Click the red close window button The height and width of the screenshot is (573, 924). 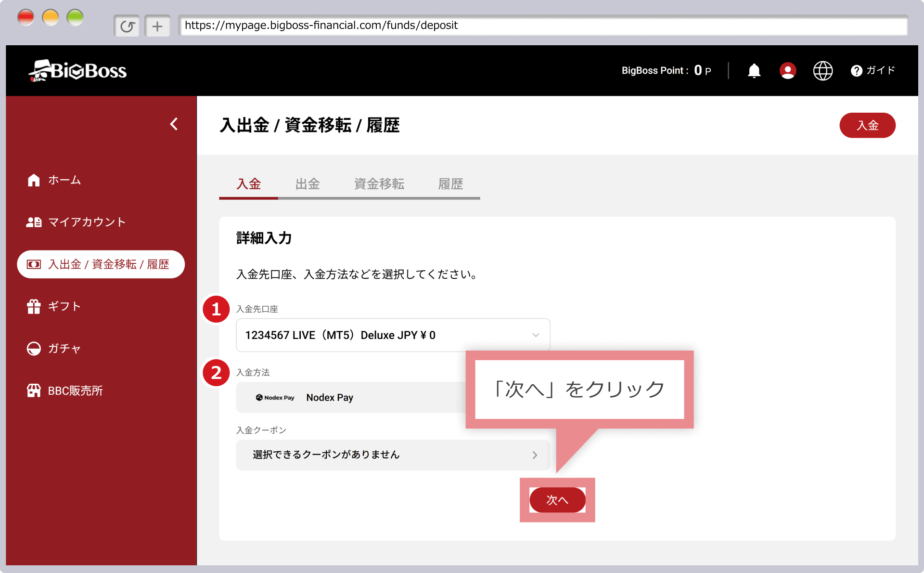26,18
